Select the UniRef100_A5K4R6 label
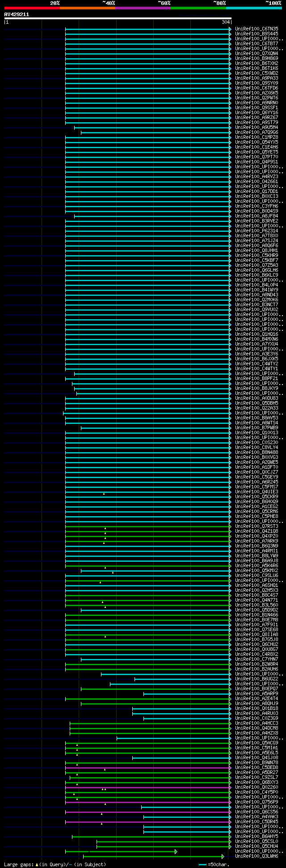The height and width of the screenshot is (868, 286). (x=257, y=565)
